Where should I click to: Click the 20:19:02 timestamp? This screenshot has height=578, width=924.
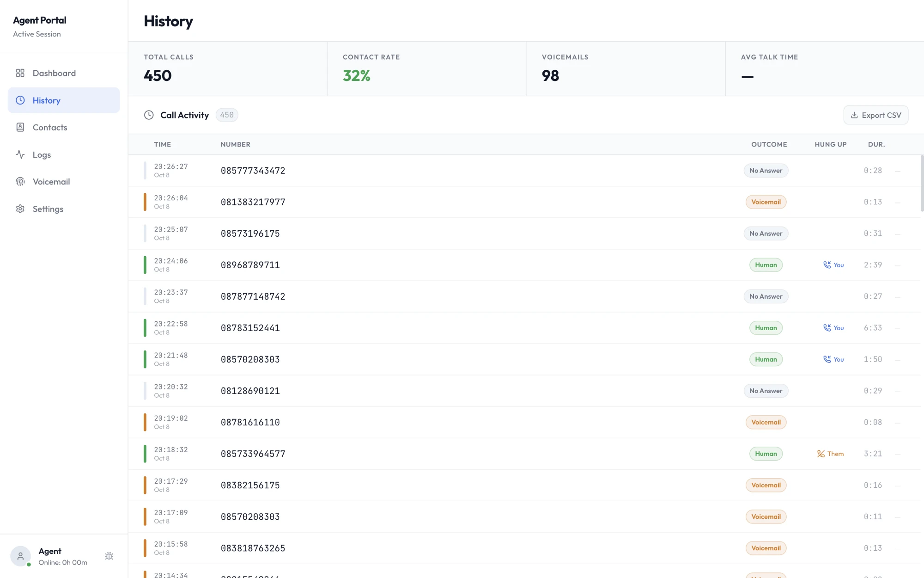[171, 418]
